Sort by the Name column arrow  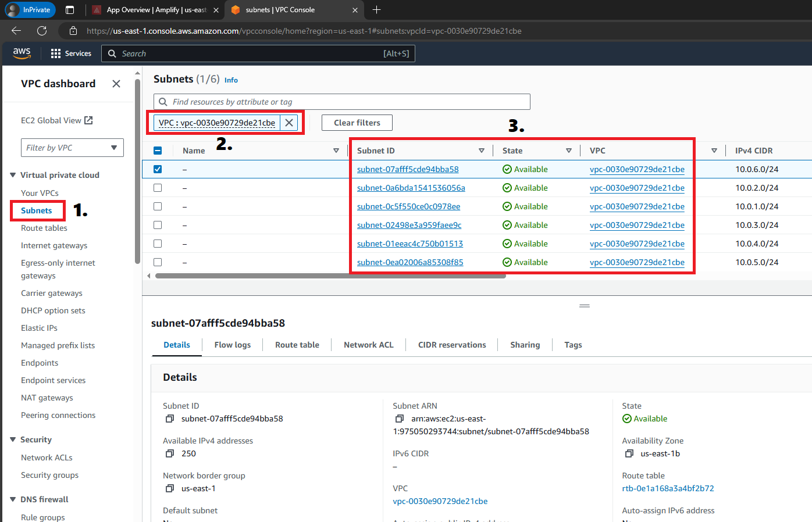click(x=336, y=151)
